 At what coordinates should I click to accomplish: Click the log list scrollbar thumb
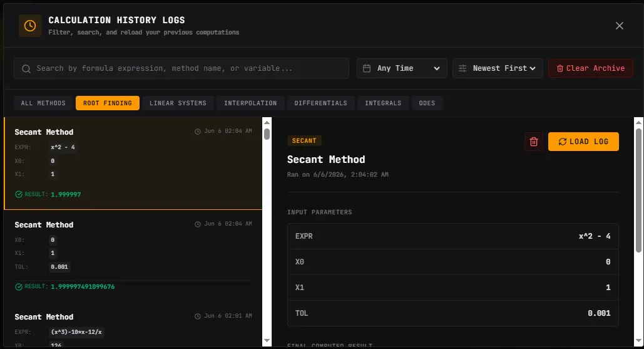point(267,134)
